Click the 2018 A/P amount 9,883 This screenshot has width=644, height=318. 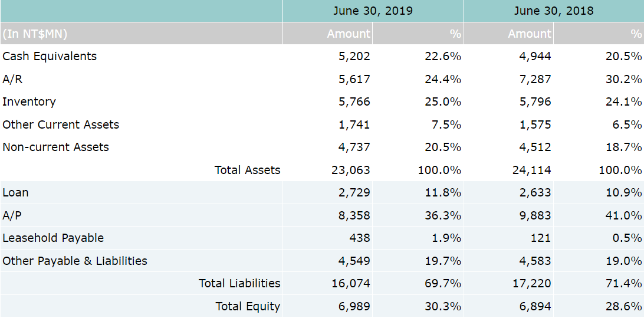[535, 215]
